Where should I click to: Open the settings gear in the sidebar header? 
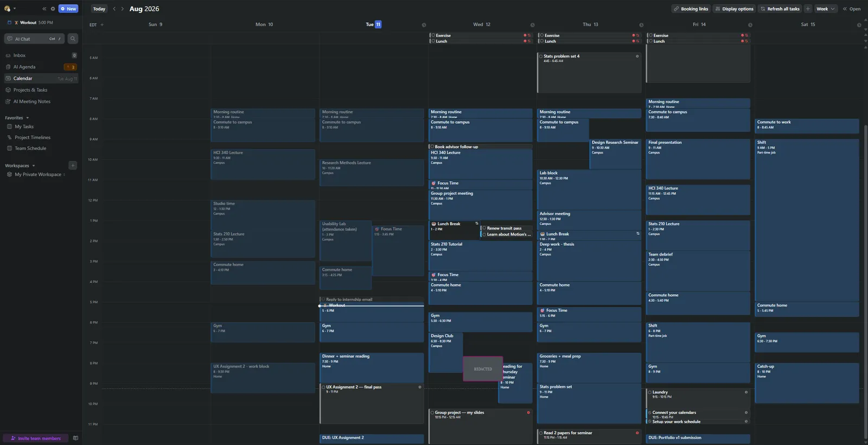click(x=53, y=9)
